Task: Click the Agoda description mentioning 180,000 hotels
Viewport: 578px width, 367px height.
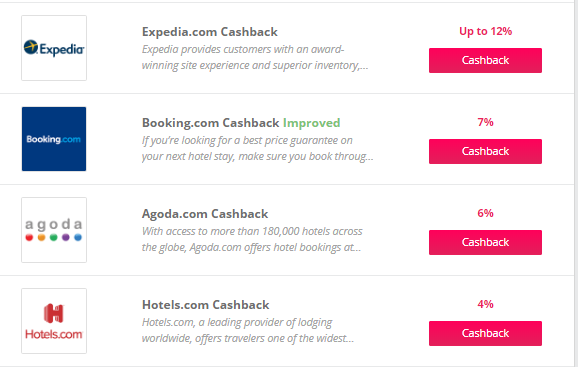Action: tap(252, 240)
